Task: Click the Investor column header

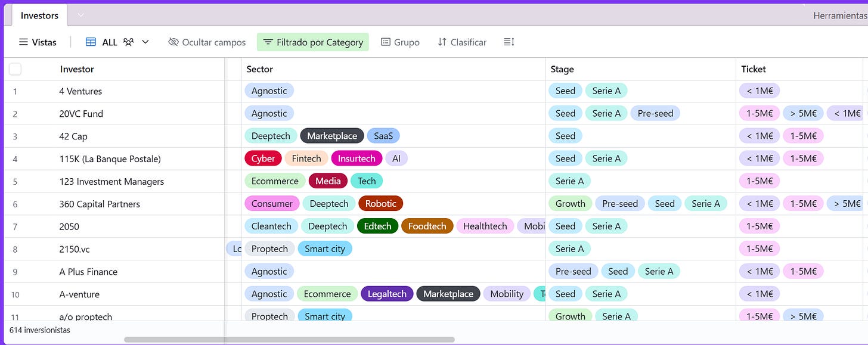Action: tap(77, 69)
